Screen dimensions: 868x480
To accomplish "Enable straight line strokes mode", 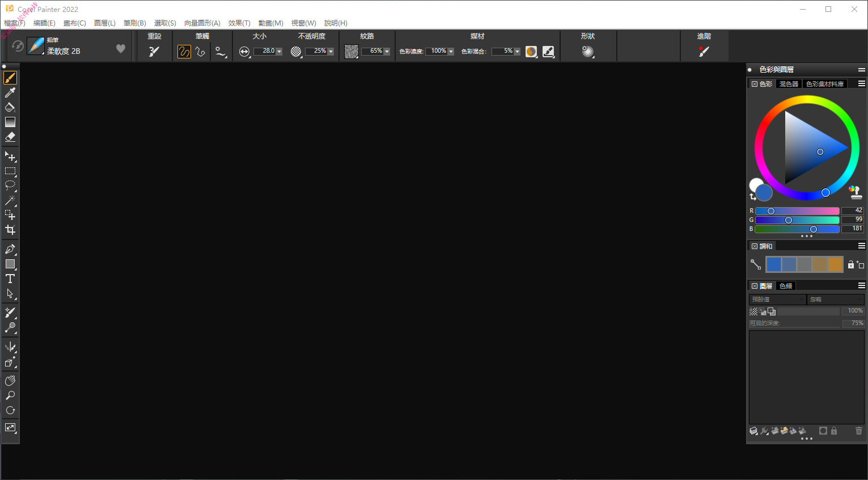I will click(200, 52).
